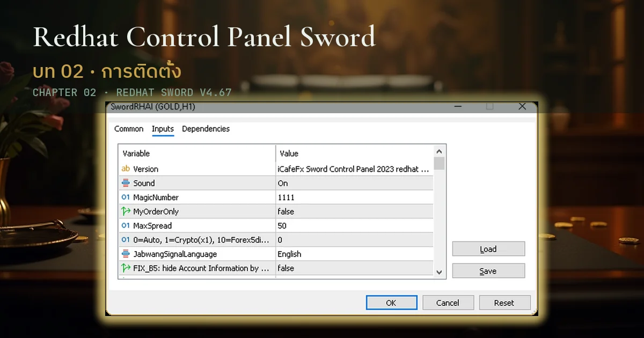Click the Cancel button

coord(448,303)
